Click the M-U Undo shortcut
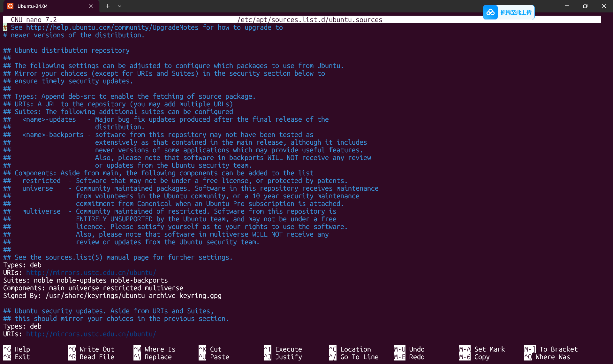Screen dimensions: 613x364 409,349
